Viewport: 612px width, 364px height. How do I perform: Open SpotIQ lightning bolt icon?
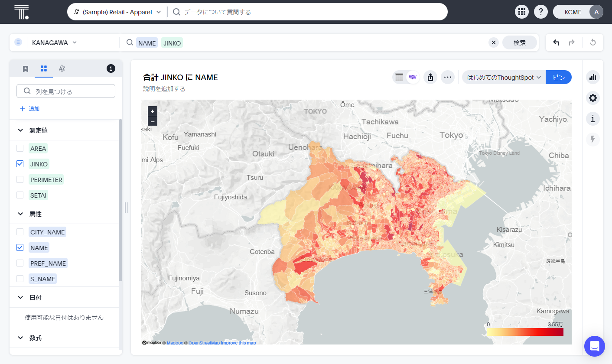592,139
